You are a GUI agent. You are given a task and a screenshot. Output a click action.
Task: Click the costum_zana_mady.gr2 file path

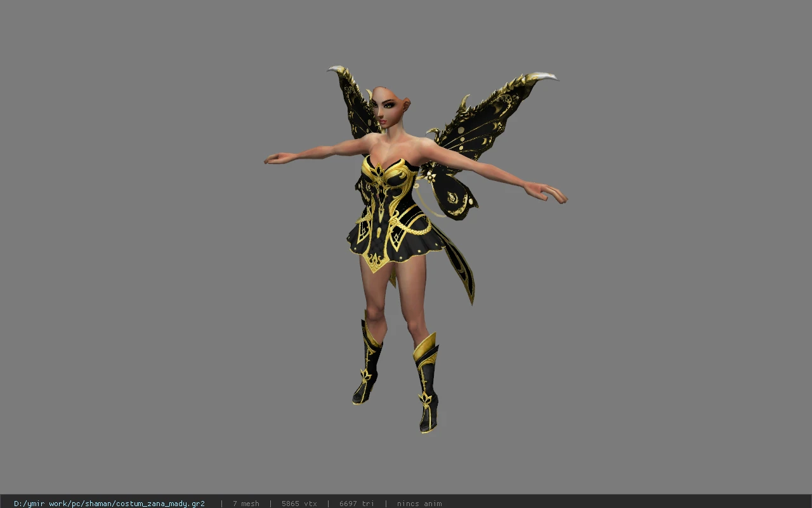point(109,504)
